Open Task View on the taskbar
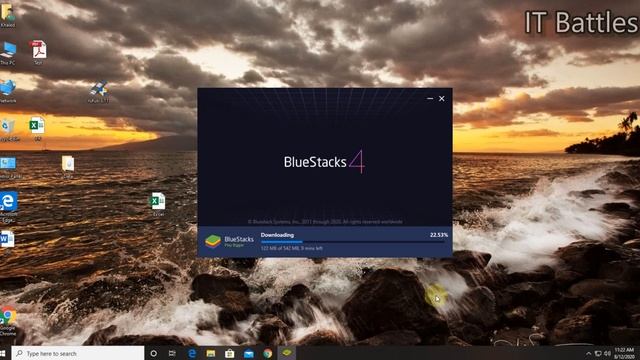640x360 pixels. click(x=172, y=353)
